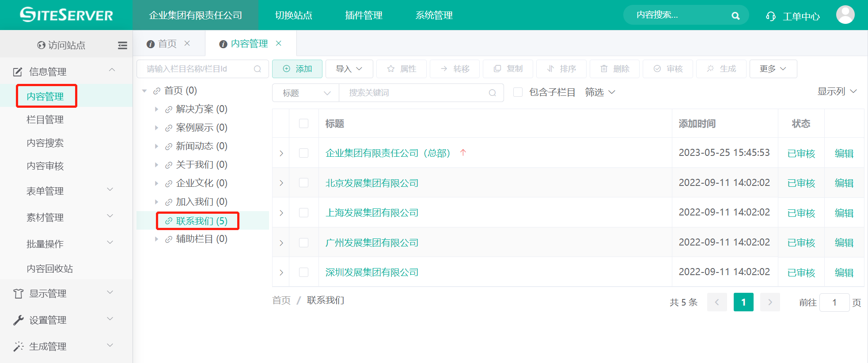The image size is (868, 363).
Task: Click 编辑 for 广州发展集团有限公司
Action: (x=844, y=242)
